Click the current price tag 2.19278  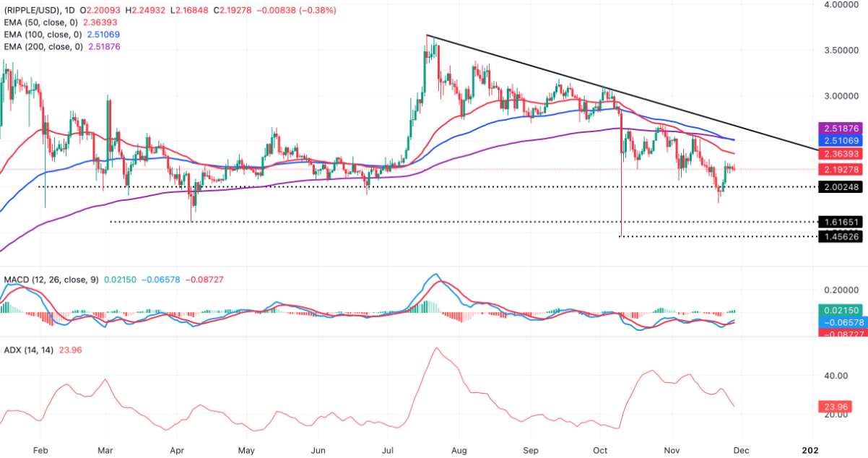(841, 169)
